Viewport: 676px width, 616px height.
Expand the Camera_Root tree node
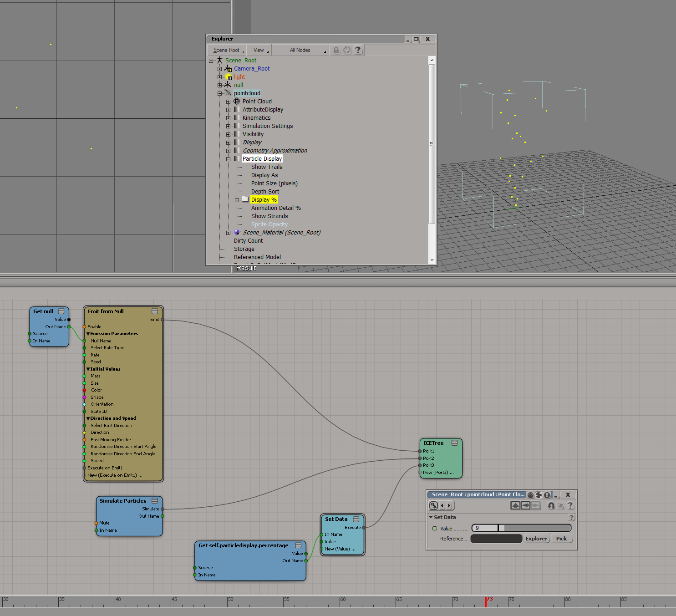click(220, 69)
